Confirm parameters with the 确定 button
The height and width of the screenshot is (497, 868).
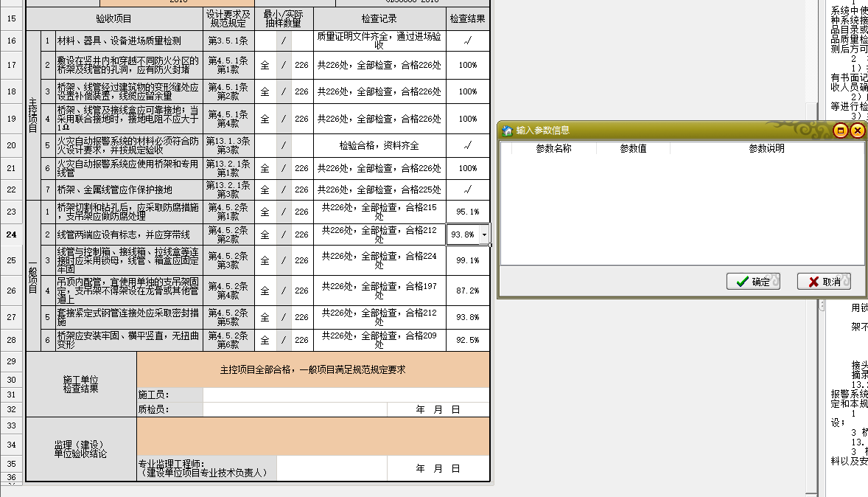point(753,282)
